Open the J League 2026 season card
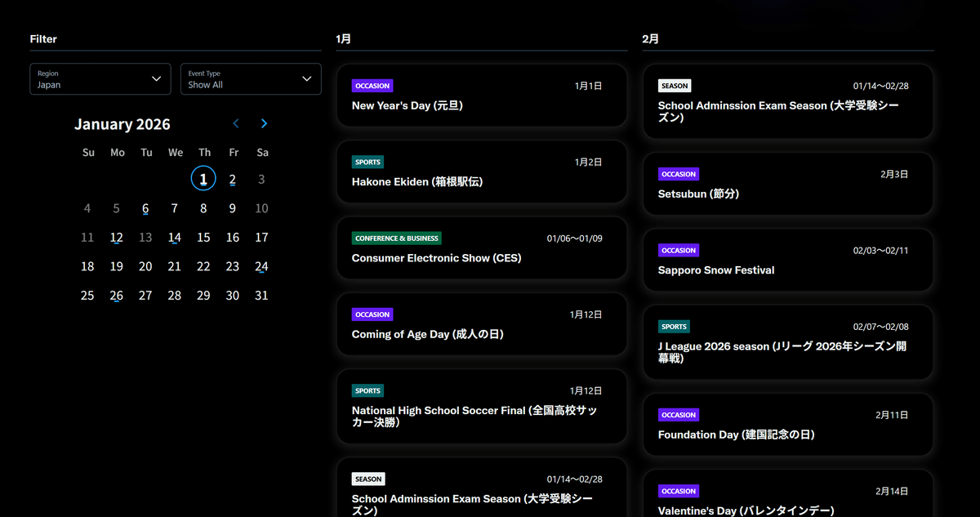Screen dimensions: 980x517 788,342
